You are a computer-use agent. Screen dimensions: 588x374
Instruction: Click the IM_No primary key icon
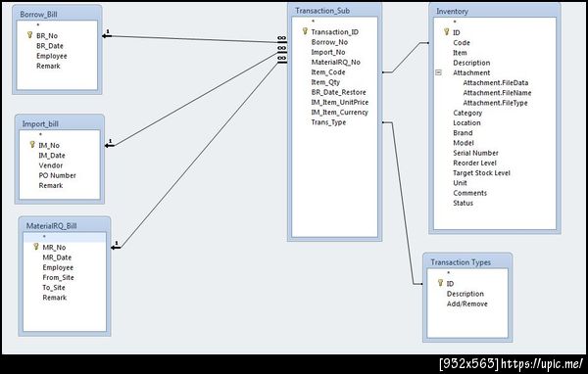tap(32, 145)
